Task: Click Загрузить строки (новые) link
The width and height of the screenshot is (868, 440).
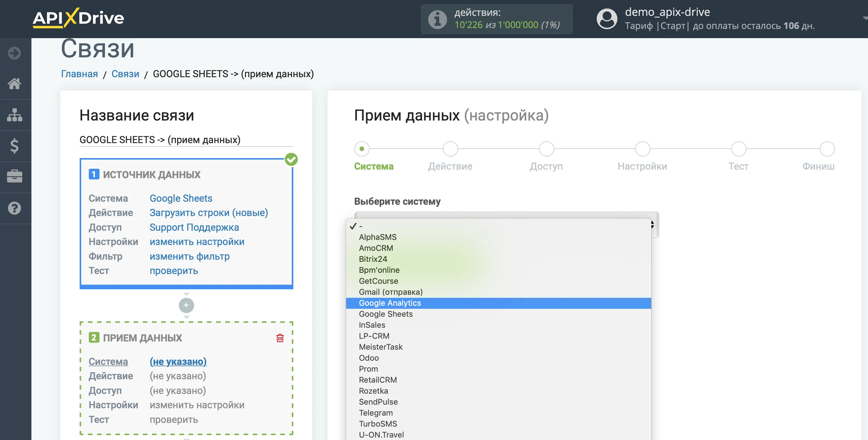Action: pos(209,213)
